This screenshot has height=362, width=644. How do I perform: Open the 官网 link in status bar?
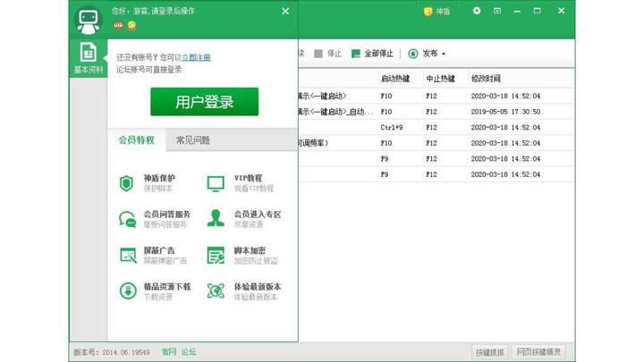pos(169,352)
